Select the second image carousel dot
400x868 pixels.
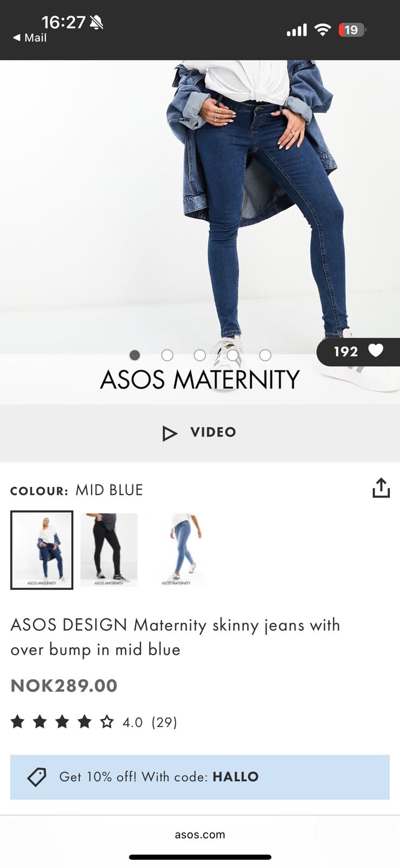click(x=167, y=355)
